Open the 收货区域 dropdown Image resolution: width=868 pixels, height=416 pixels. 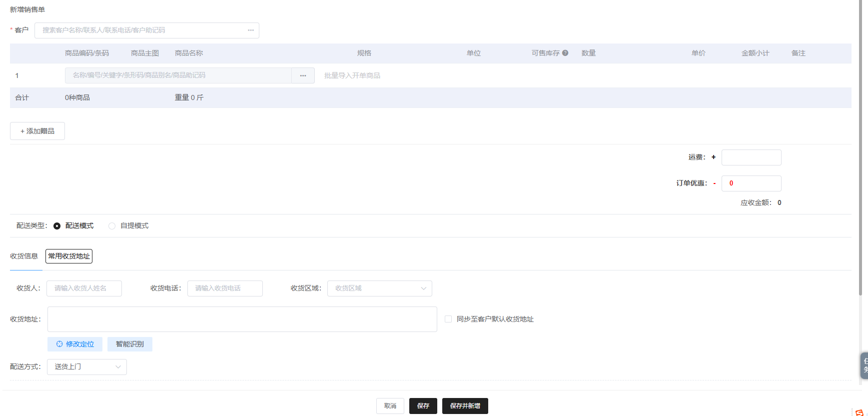pyautogui.click(x=379, y=288)
